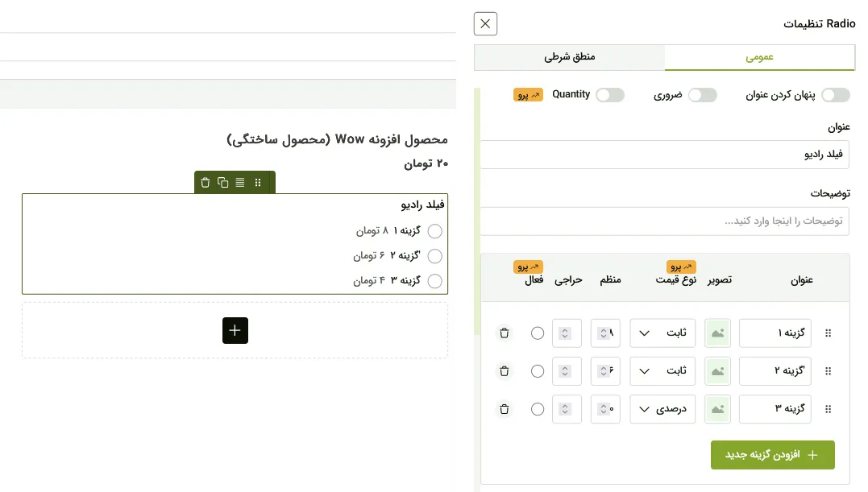Image resolution: width=868 pixels, height=492 pixels.
Task: Open the منطق شرطی tab
Action: pyautogui.click(x=569, y=57)
